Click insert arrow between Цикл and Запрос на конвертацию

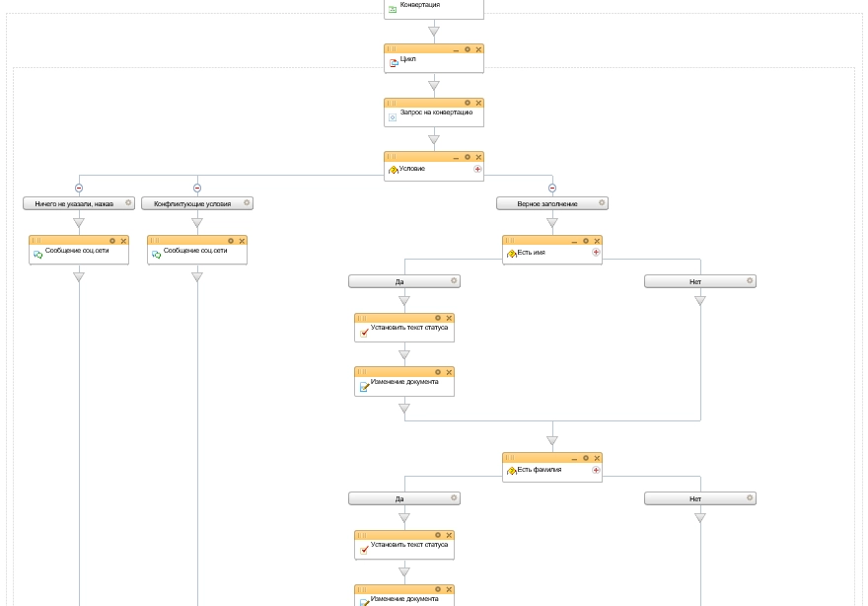tap(434, 85)
